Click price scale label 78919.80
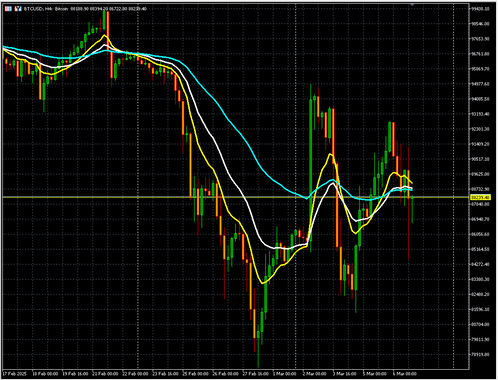Image resolution: width=498 pixels, height=380 pixels. [x=480, y=354]
